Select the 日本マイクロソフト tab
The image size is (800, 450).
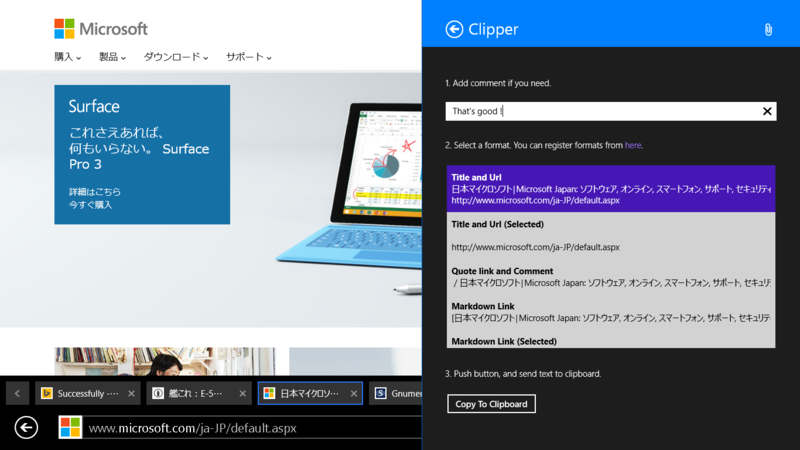coord(310,393)
